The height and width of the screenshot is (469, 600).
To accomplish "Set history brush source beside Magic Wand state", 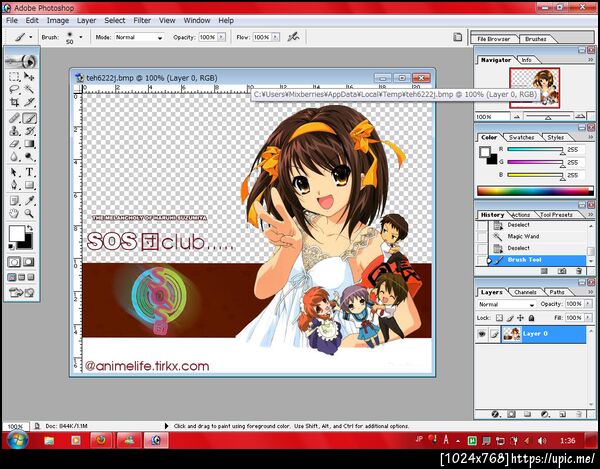I will [x=482, y=236].
